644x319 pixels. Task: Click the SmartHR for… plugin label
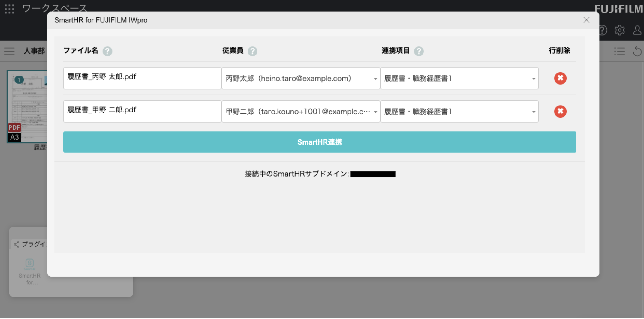point(29,279)
